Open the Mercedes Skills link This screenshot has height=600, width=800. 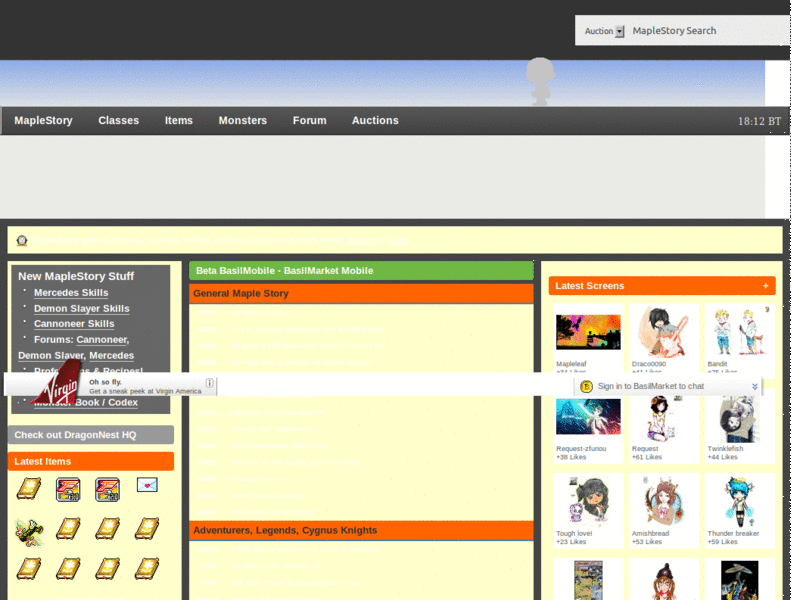[x=71, y=293]
